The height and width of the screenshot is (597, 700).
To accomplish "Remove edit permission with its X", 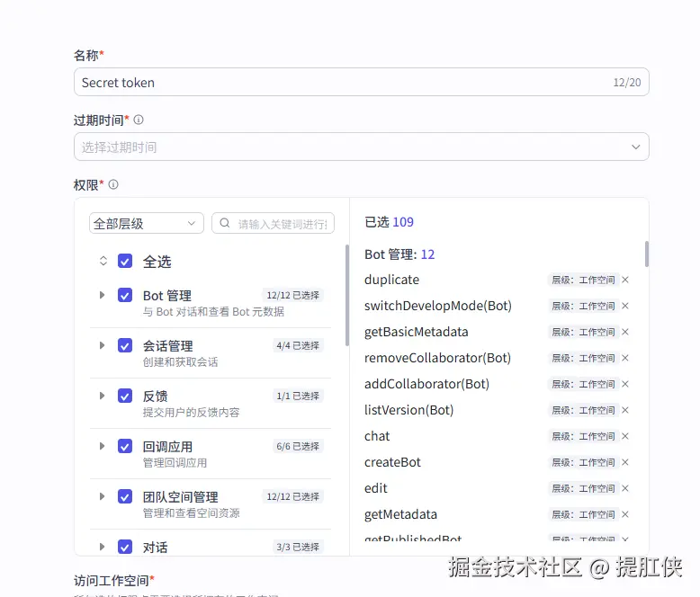I will pos(625,488).
